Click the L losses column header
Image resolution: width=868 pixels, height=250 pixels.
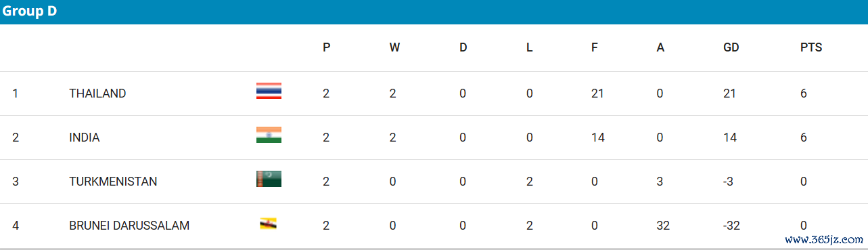(x=530, y=47)
